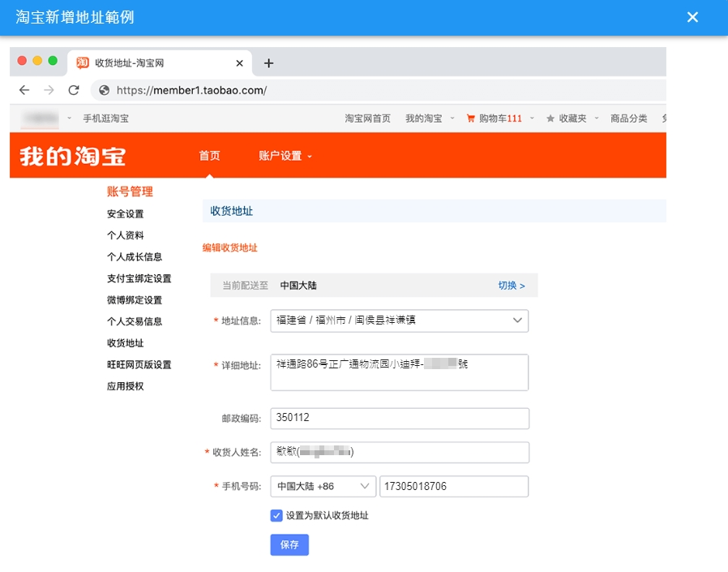Image resolution: width=728 pixels, height=572 pixels.
Task: Expand the 购物车 dropdown arrow
Action: 532,118
